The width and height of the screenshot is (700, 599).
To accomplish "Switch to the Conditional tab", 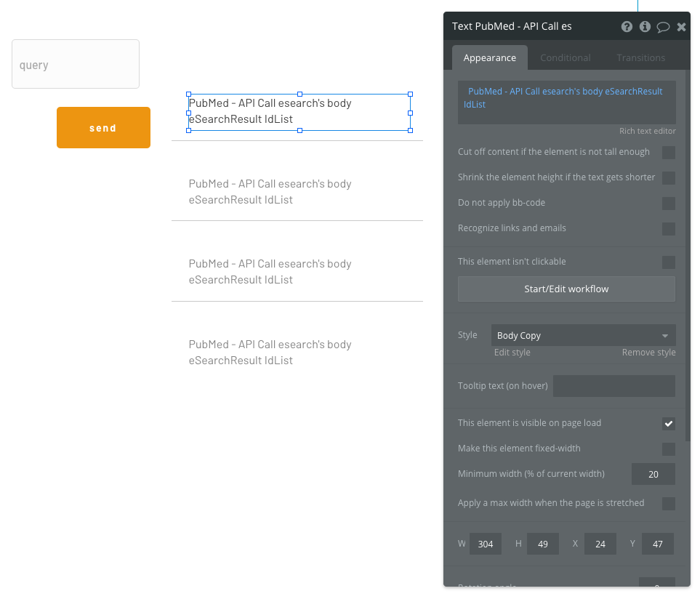I will [x=566, y=57].
